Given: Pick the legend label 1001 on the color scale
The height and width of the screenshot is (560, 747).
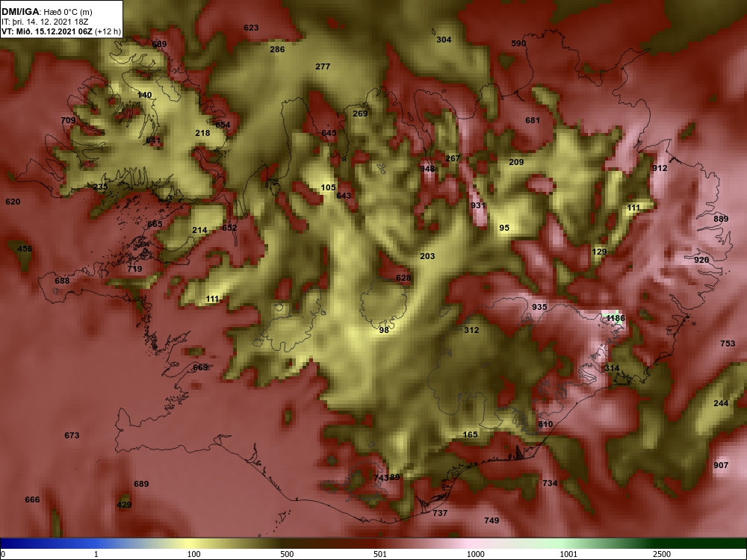Looking at the screenshot, I should click(568, 554).
